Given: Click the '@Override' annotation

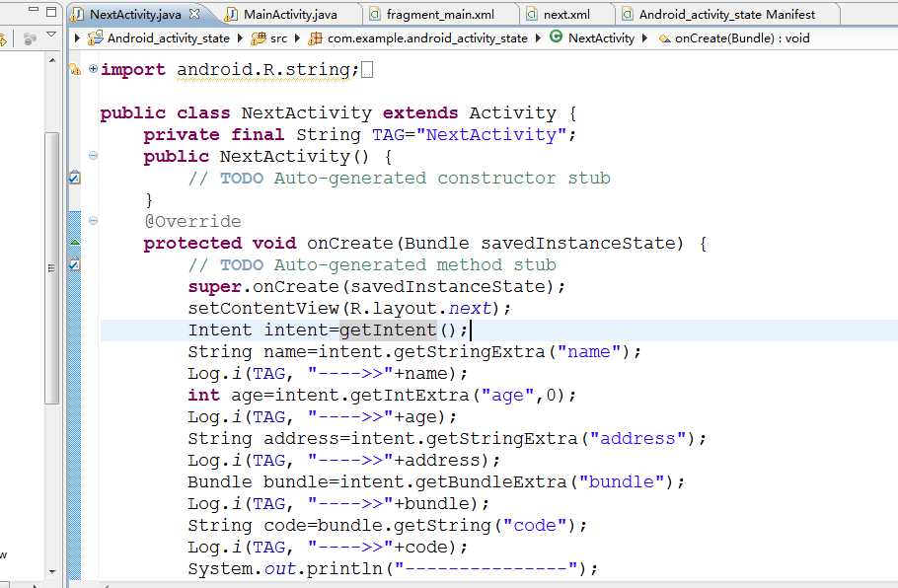Looking at the screenshot, I should (192, 222).
